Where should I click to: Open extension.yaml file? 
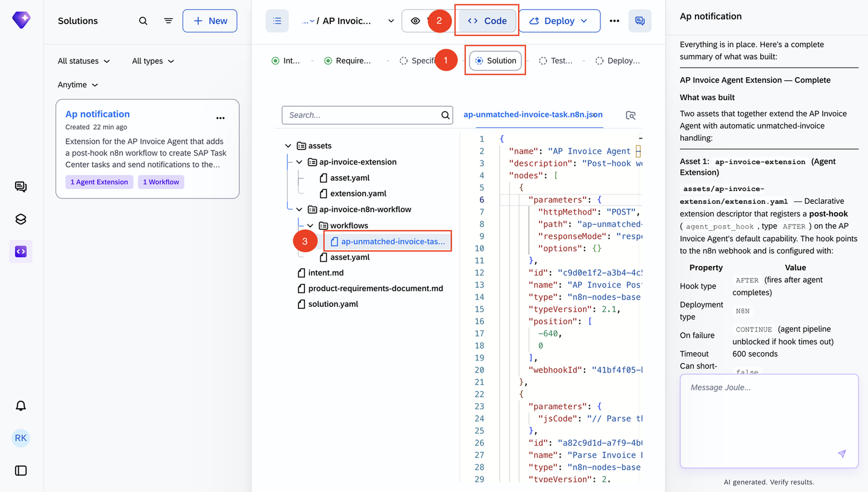click(x=358, y=194)
